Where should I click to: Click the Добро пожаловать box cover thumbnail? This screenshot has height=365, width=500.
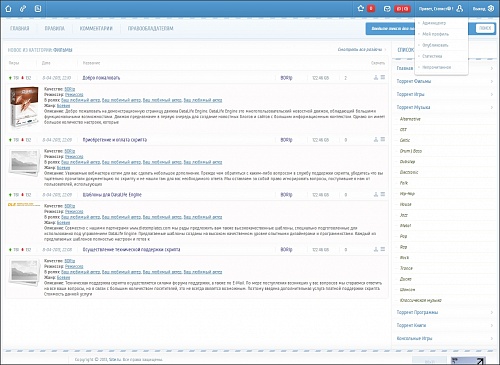24,107
